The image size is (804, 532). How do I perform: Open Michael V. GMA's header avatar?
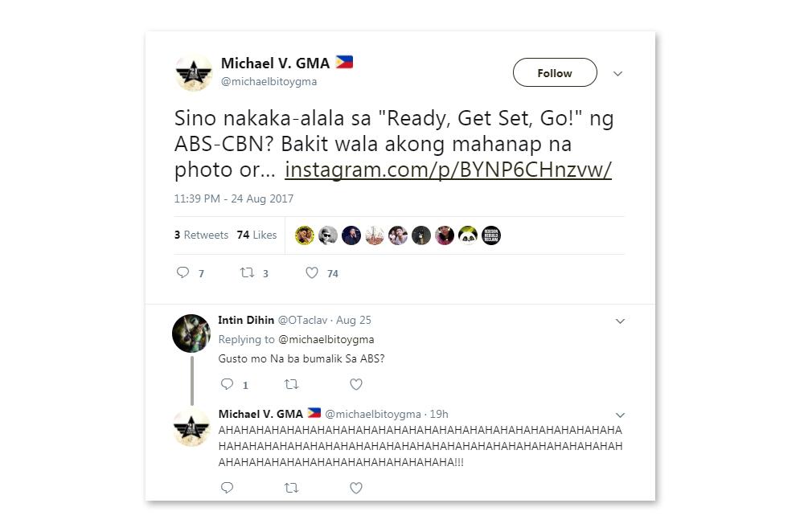point(193,73)
